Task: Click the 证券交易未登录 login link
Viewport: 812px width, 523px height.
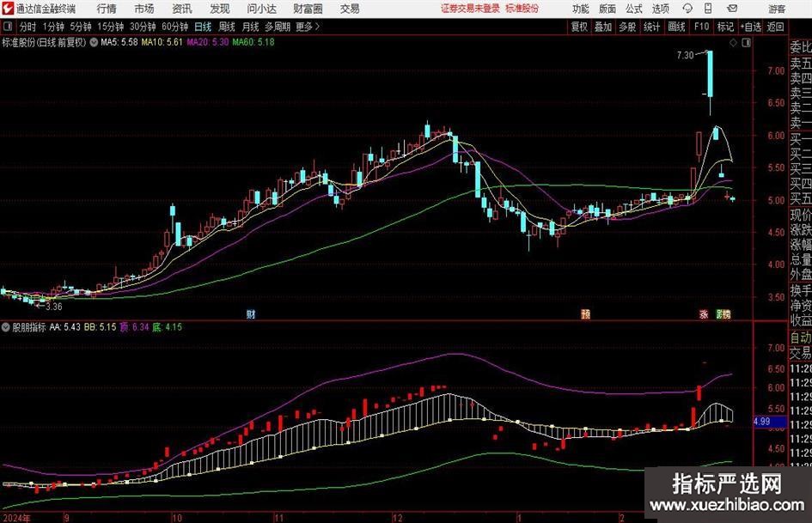Action: coord(470,9)
